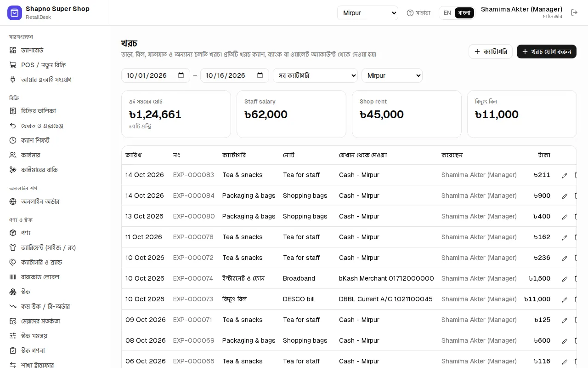
Task: Click the amount ৳11,000 in the EXP-000073 row
Action: pos(537,299)
